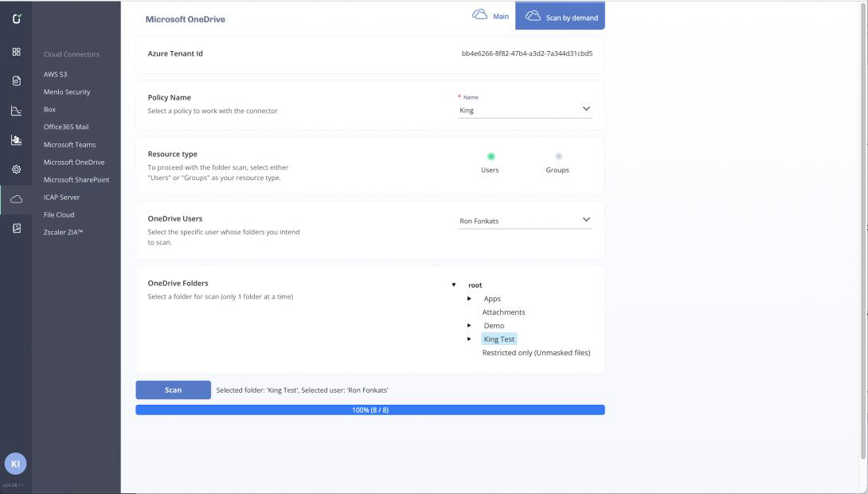Screen dimensions: 868x494
Task: Open the file scan document icon
Action: click(x=17, y=80)
